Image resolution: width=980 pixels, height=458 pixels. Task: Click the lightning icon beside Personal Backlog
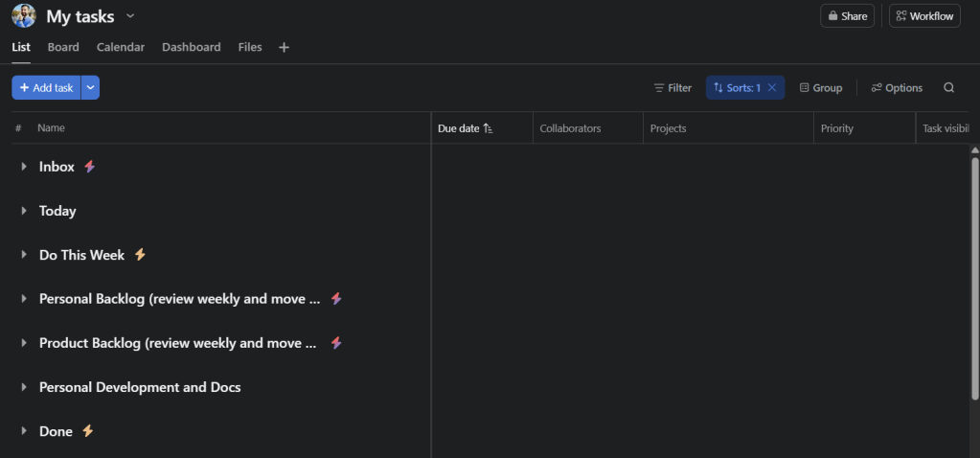tap(336, 299)
